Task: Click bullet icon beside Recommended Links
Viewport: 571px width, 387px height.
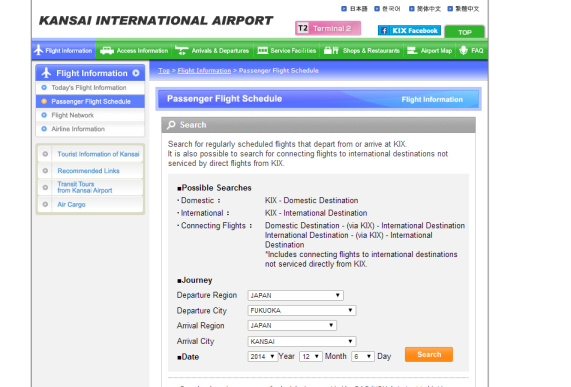Action: tap(45, 171)
